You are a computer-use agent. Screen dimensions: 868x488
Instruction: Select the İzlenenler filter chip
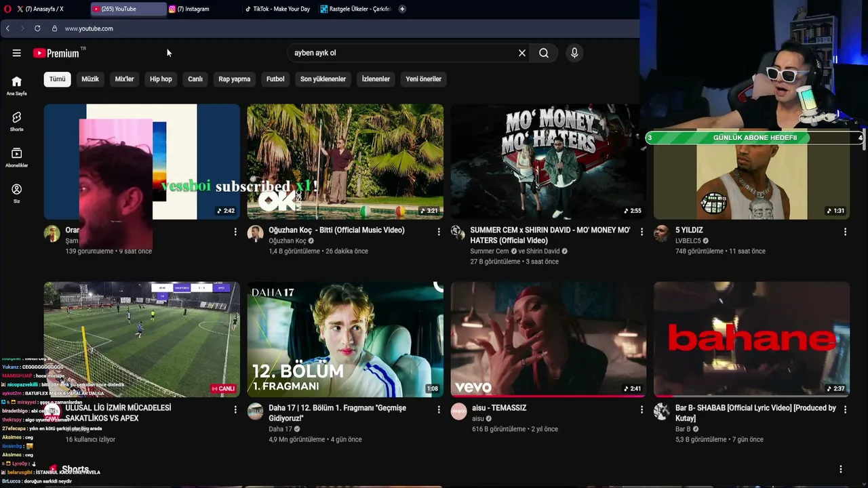(376, 79)
